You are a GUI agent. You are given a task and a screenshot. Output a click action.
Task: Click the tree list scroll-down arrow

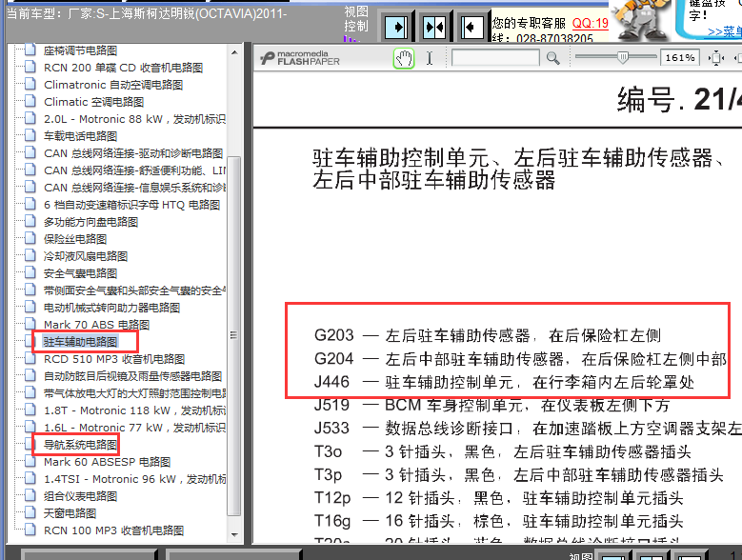234,535
